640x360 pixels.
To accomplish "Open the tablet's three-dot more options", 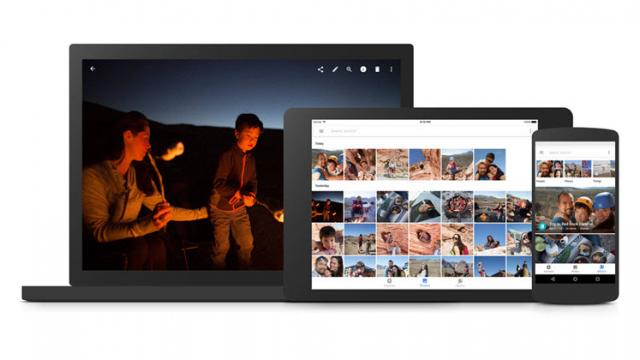I will pyautogui.click(x=530, y=131).
